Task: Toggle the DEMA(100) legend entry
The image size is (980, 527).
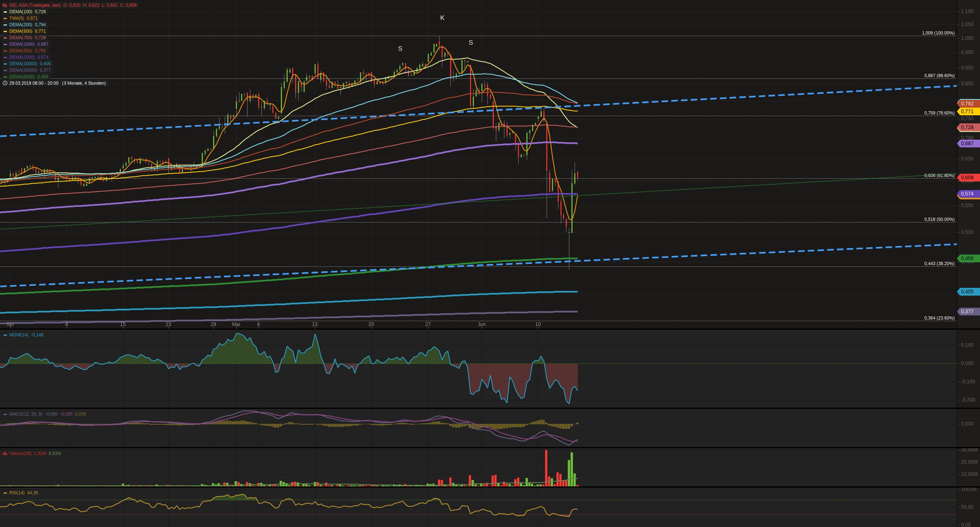Action: (x=21, y=12)
